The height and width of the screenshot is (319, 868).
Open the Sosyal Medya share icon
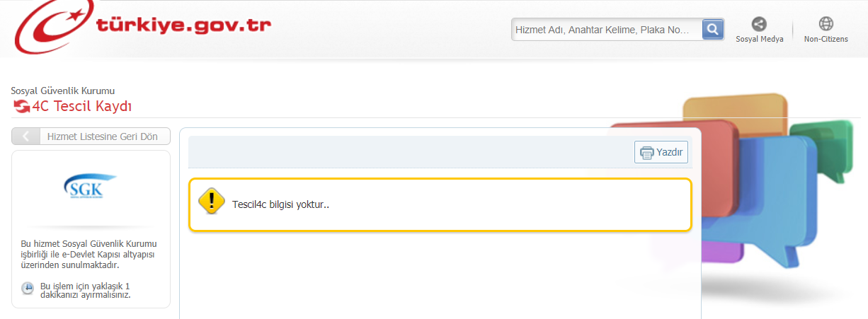(x=759, y=24)
